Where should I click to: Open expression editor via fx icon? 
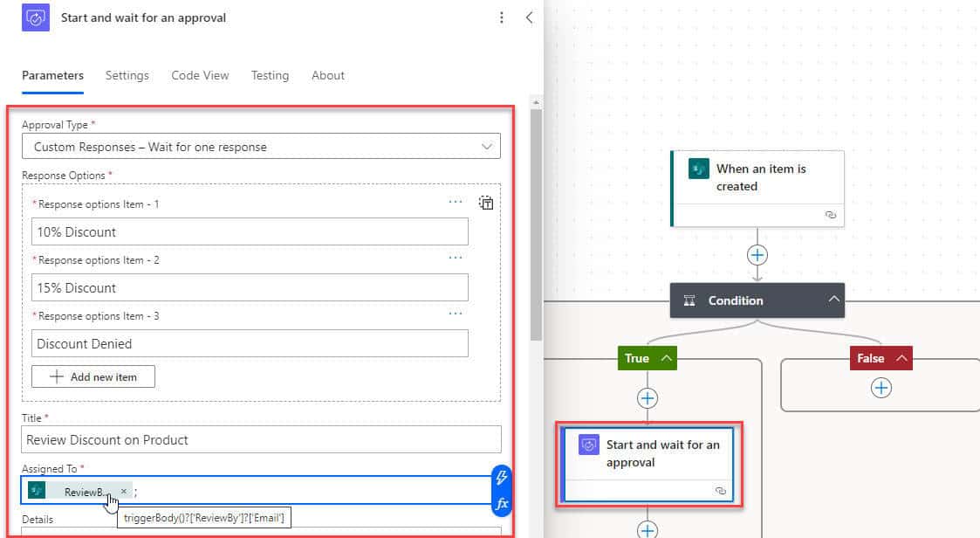(501, 504)
